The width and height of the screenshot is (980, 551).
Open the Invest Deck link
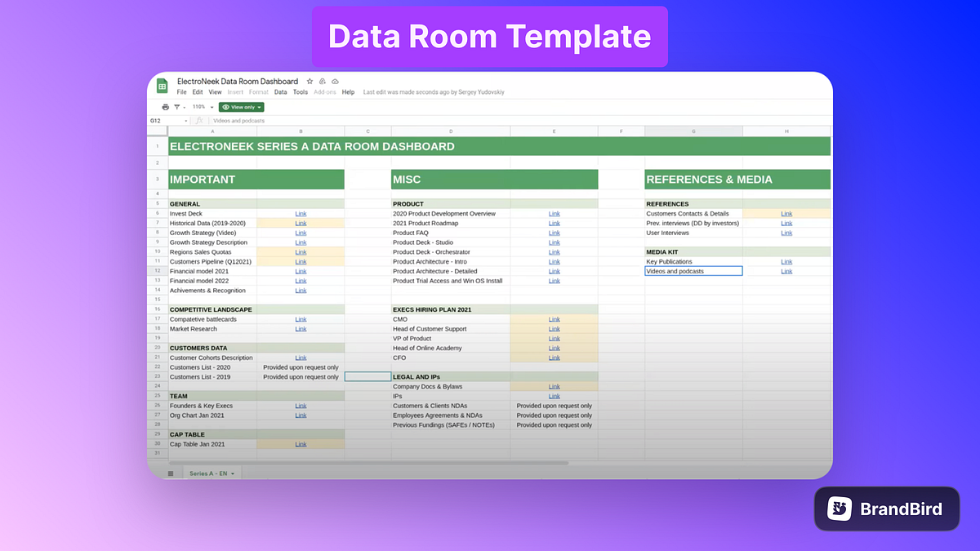coord(301,214)
